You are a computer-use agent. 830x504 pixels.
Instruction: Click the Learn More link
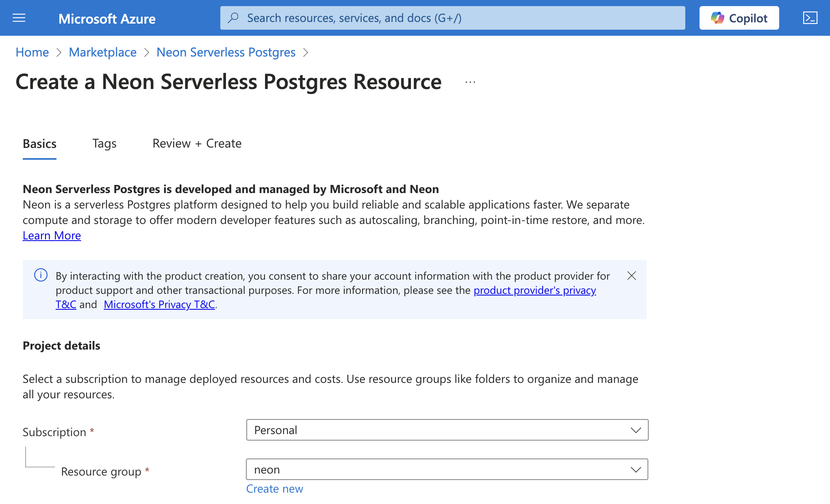(52, 235)
